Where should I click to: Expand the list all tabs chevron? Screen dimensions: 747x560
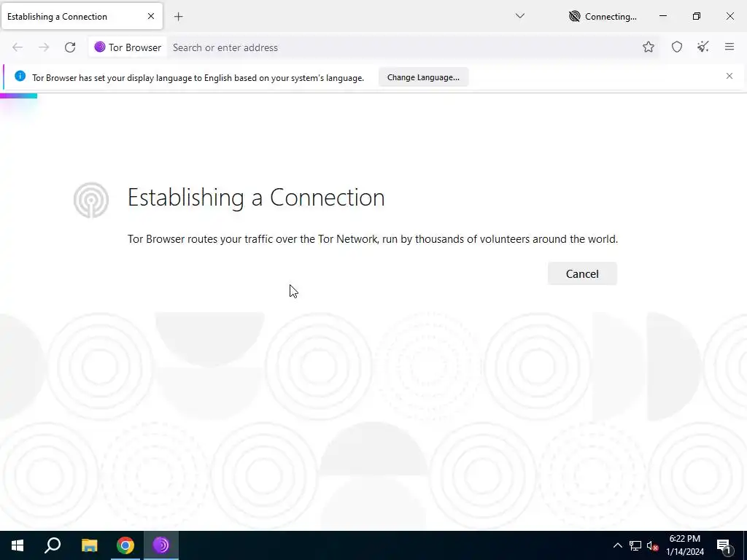click(520, 16)
